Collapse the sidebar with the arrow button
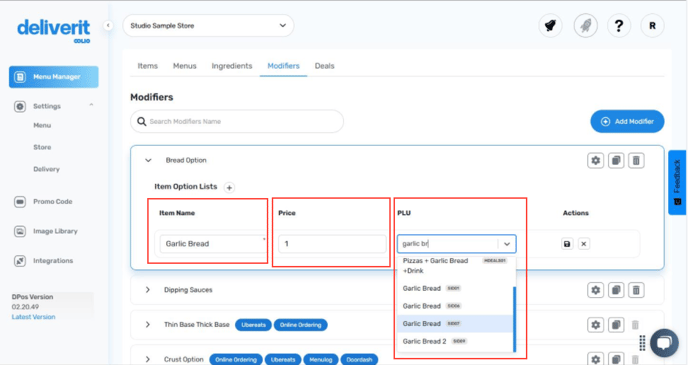 (108, 25)
